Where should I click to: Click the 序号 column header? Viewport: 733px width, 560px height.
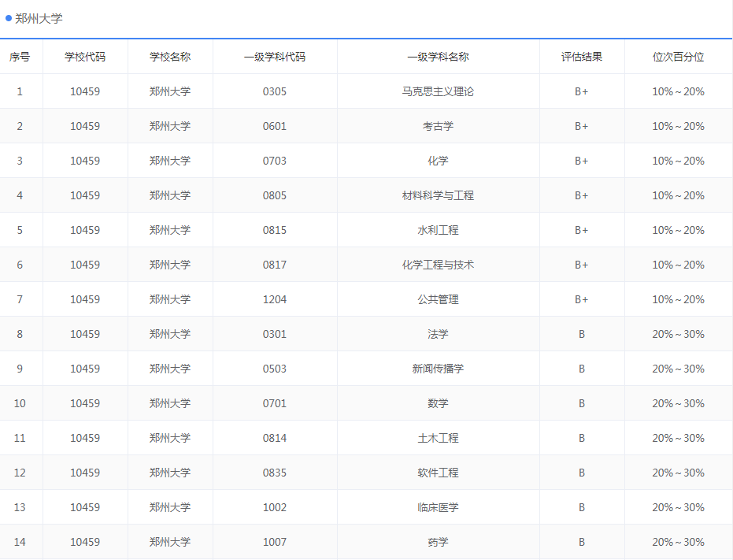tap(21, 56)
